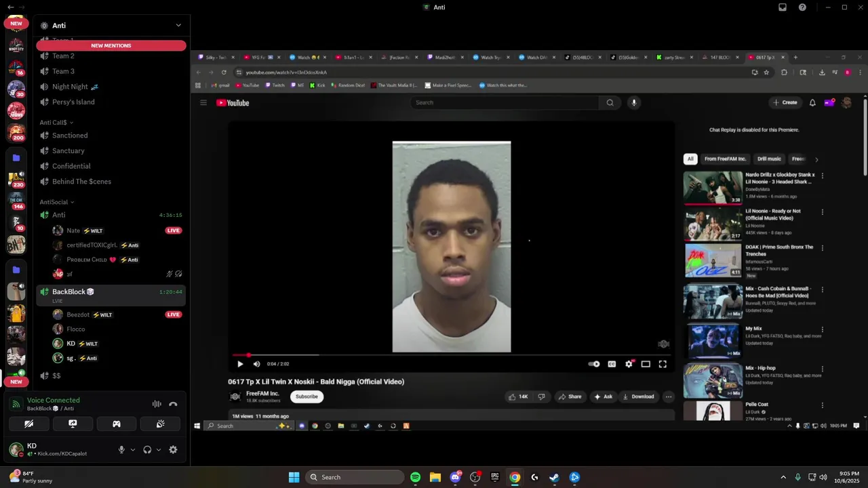Click the Ask button under the video
Screen dimensions: 868x488
point(604,396)
